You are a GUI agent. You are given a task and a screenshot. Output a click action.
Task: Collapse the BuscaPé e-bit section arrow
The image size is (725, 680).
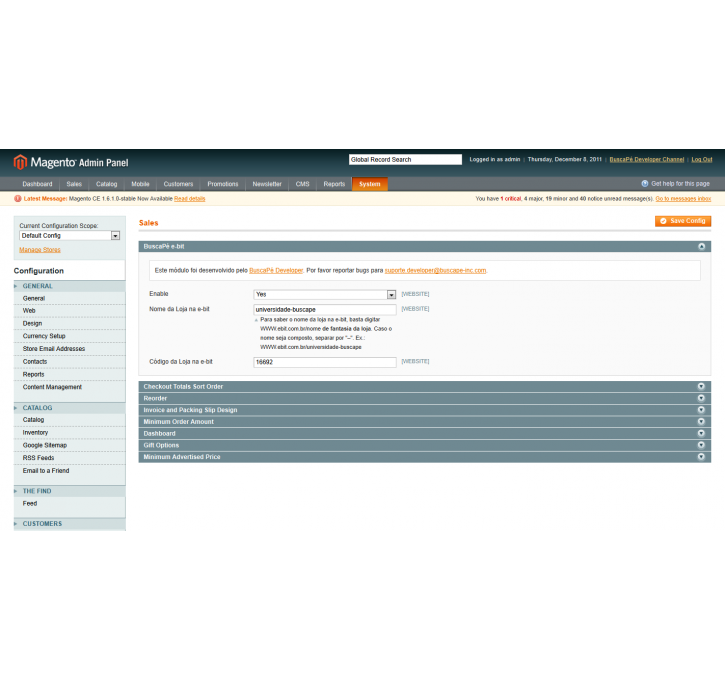(701, 246)
